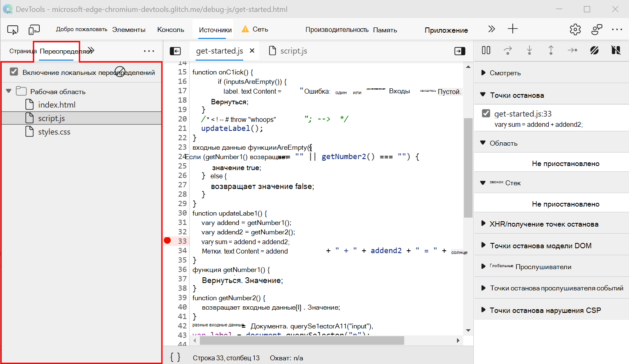This screenshot has height=364, width=629.
Task: Open index.html in workspace tree
Action: coord(57,105)
